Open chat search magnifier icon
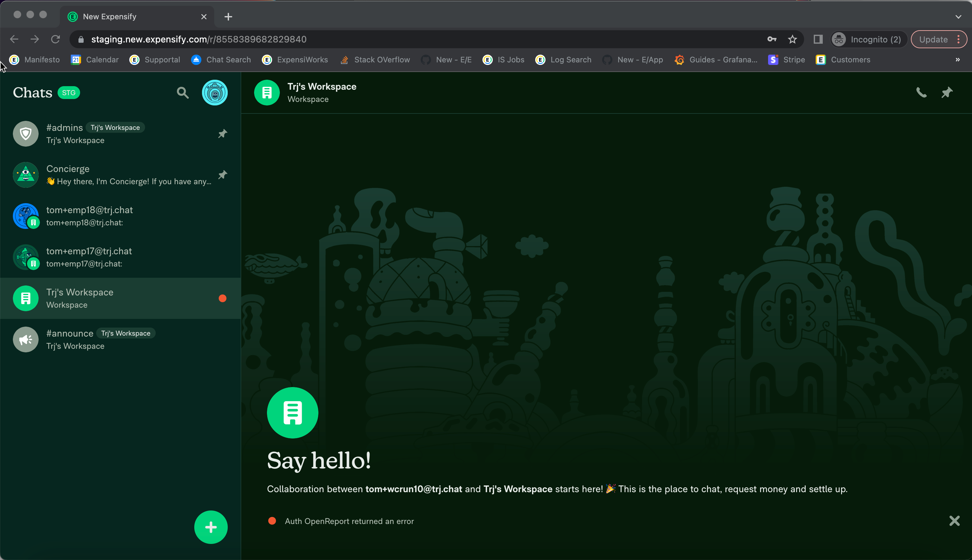Screen dimensions: 972x560 (183, 93)
